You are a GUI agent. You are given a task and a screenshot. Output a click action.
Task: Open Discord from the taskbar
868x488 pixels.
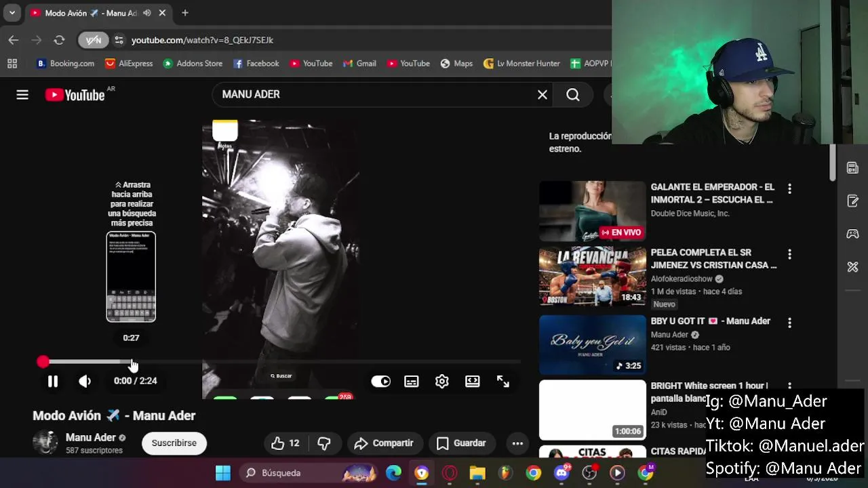[x=562, y=473]
